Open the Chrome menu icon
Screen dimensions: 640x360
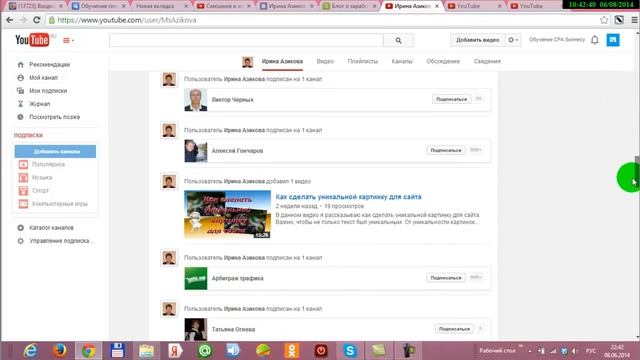coord(635,20)
